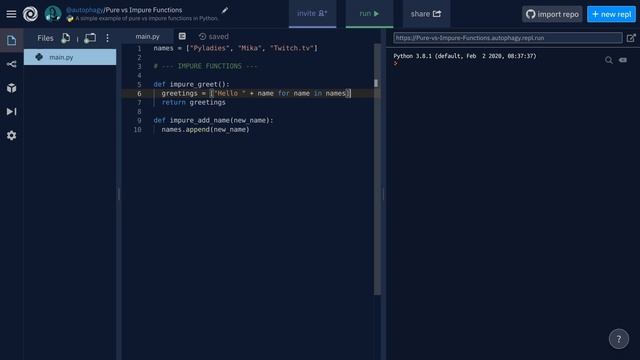This screenshot has width=640, height=360.
Task: Click line number 6 in gutter
Action: 139,93
